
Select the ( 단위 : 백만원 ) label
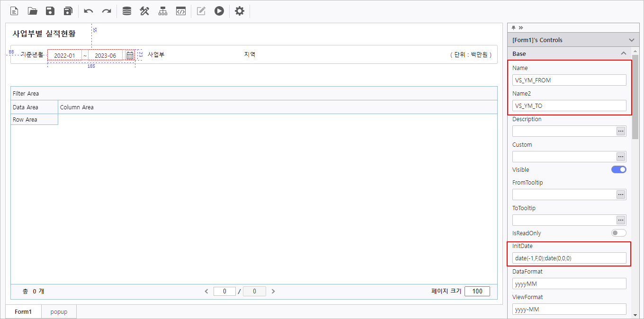[470, 55]
